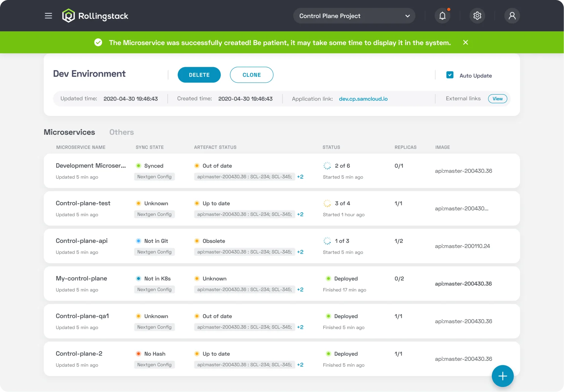Expand +2 artefacts for Control-plane-qa1

pos(300,327)
